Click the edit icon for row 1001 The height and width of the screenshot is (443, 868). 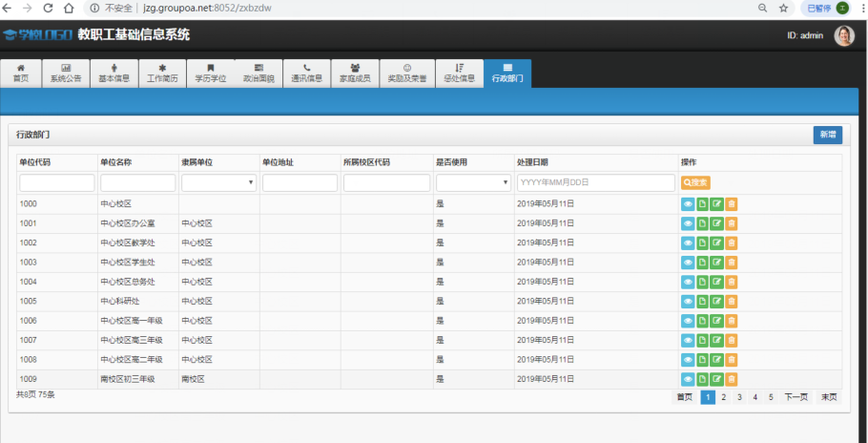[x=717, y=223]
